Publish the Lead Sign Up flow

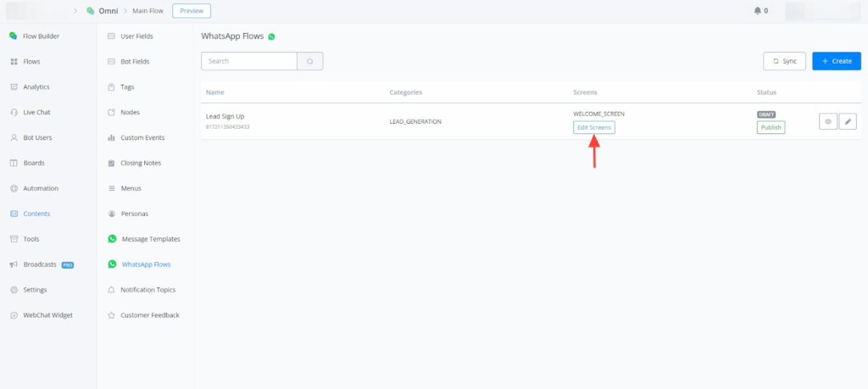pyautogui.click(x=771, y=127)
